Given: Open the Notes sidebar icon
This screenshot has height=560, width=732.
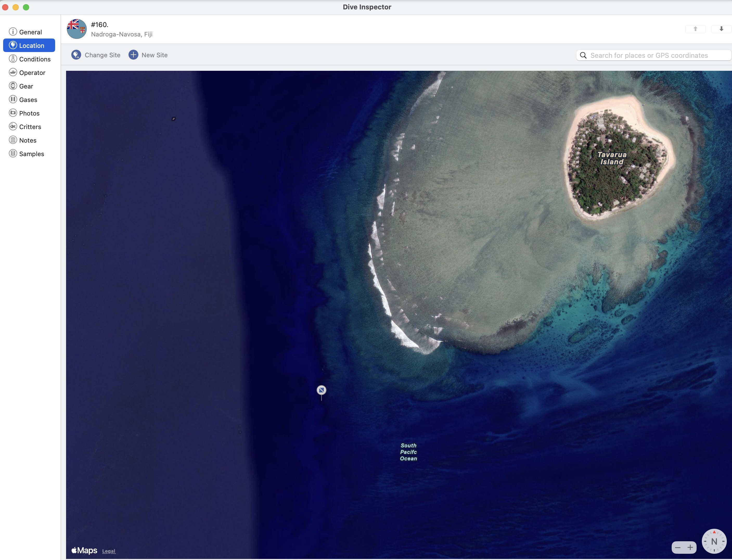Looking at the screenshot, I should click(13, 140).
